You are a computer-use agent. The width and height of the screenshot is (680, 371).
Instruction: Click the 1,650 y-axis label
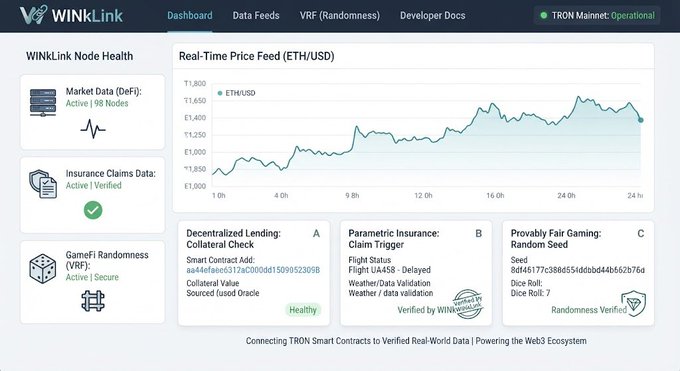(195, 101)
